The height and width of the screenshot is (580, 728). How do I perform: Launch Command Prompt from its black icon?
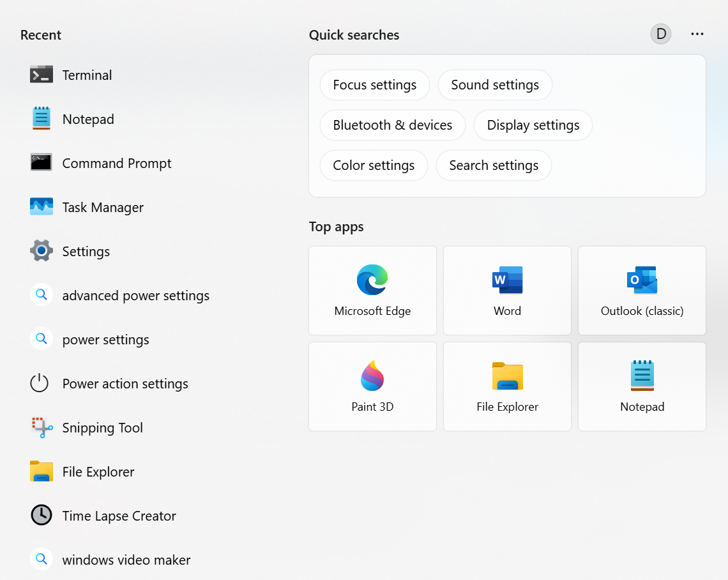pyautogui.click(x=42, y=162)
